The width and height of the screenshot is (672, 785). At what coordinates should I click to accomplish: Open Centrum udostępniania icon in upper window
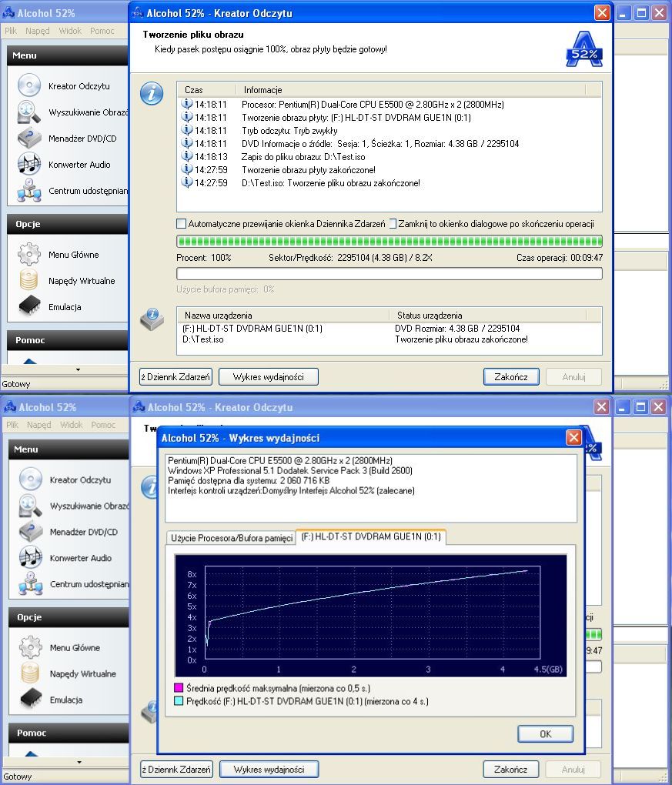click(29, 190)
